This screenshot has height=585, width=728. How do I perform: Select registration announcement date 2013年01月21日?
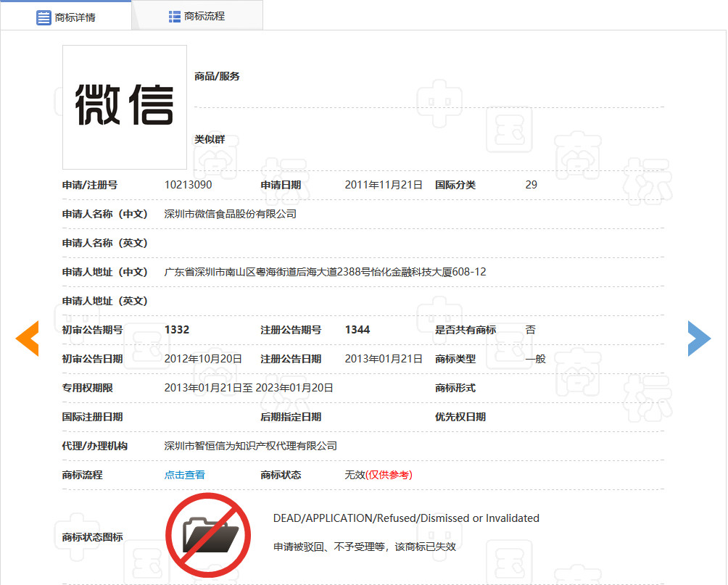click(x=384, y=359)
